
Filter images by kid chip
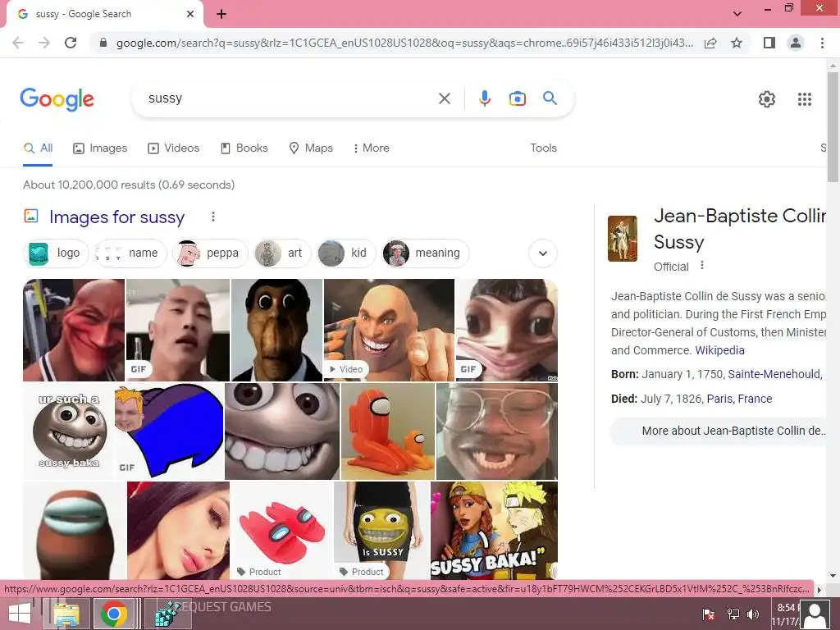point(347,253)
